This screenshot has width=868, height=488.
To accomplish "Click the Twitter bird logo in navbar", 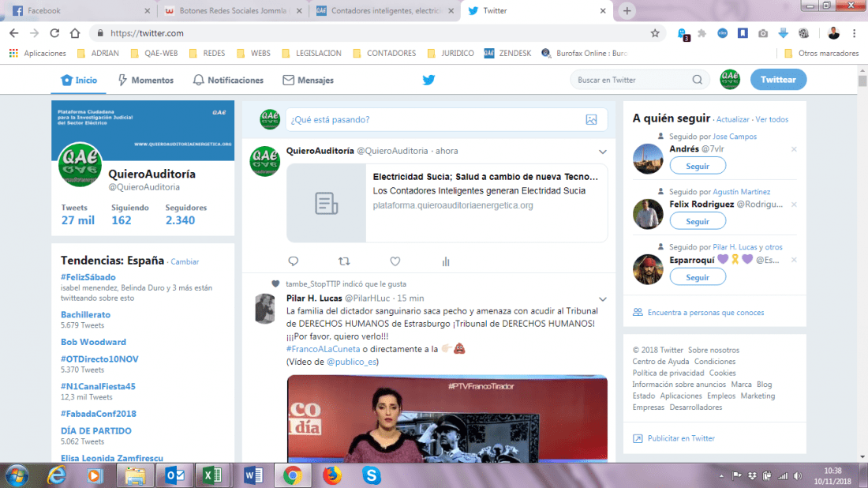I will click(x=428, y=80).
